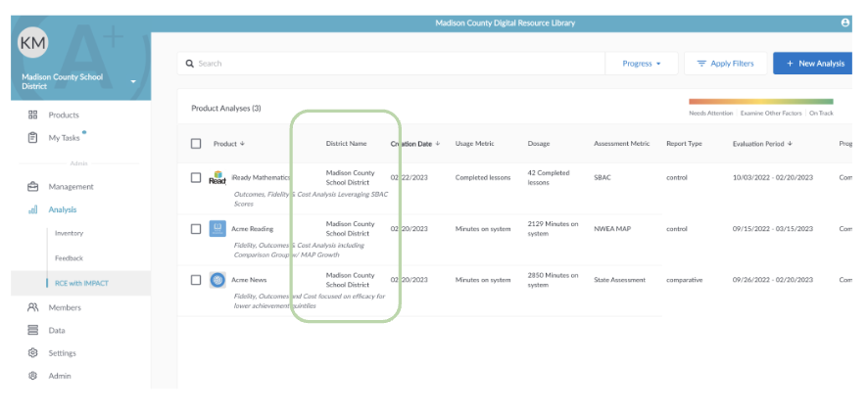Screen dimensions: 868x413
Task: Open Data in the sidebar
Action: point(57,330)
